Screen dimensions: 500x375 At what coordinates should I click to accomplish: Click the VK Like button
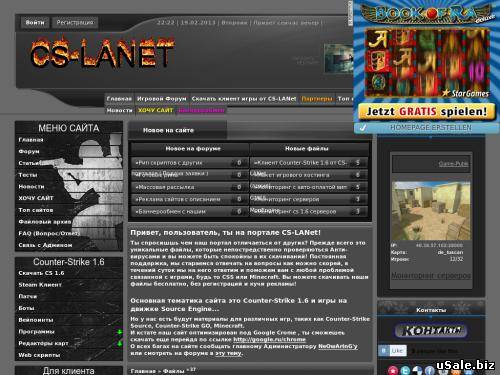pyautogui.click(x=392, y=351)
